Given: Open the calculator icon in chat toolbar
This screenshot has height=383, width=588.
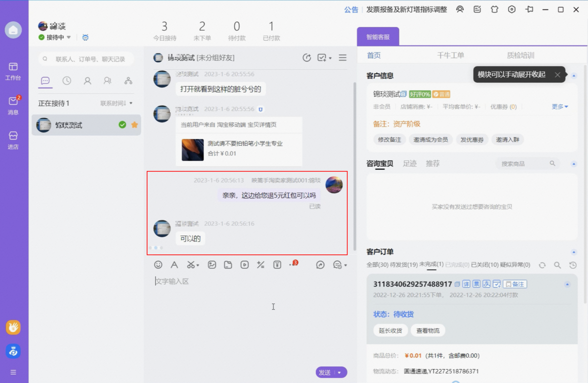Looking at the screenshot, I should point(260,265).
